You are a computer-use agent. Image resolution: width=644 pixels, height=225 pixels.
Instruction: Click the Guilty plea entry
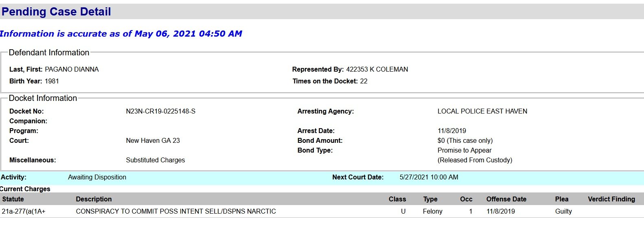pos(563,211)
